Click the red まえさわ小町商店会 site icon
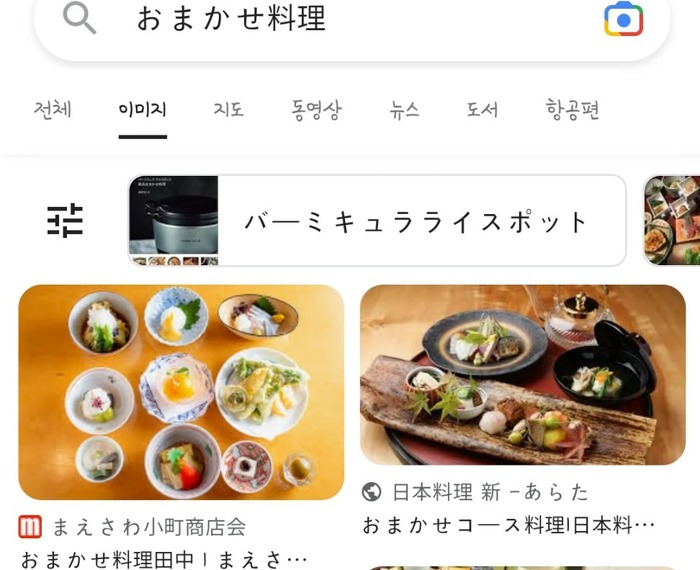Image resolution: width=700 pixels, height=570 pixels. (x=30, y=527)
